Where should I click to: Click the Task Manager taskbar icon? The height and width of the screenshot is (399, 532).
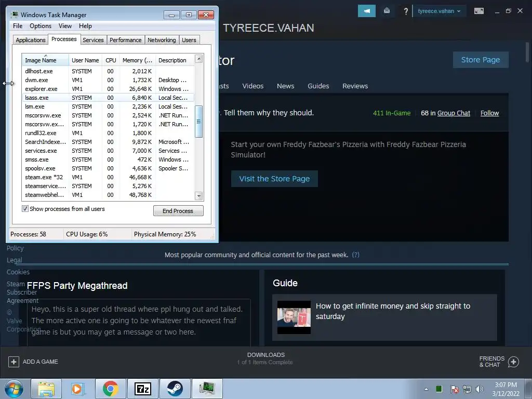[x=207, y=389]
